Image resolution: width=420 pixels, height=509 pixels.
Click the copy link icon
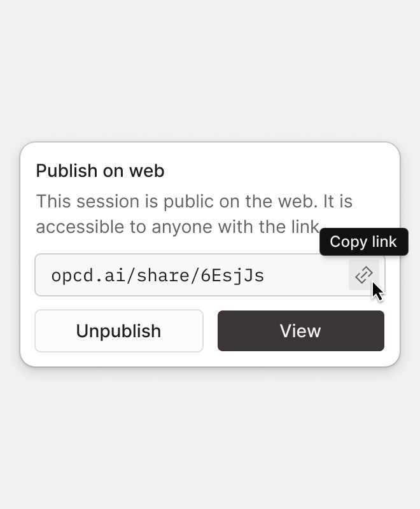coord(363,275)
